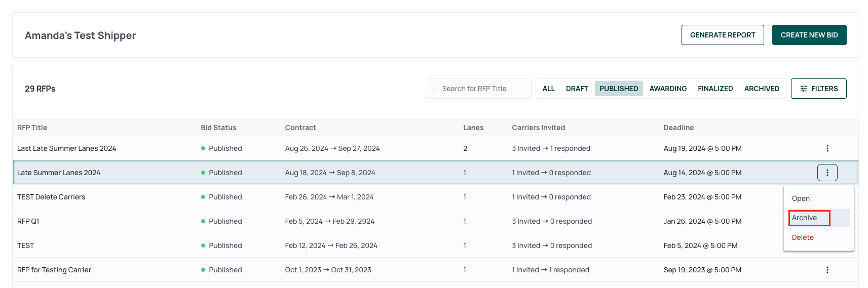Switch to the ALL tab
This screenshot has height=288, width=868.
click(x=548, y=89)
